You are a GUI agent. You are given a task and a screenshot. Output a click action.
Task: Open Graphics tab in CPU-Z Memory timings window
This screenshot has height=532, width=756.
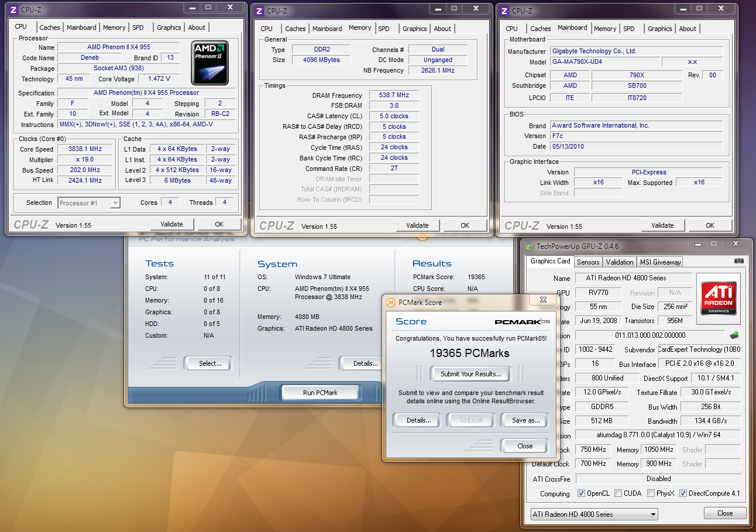coord(415,29)
